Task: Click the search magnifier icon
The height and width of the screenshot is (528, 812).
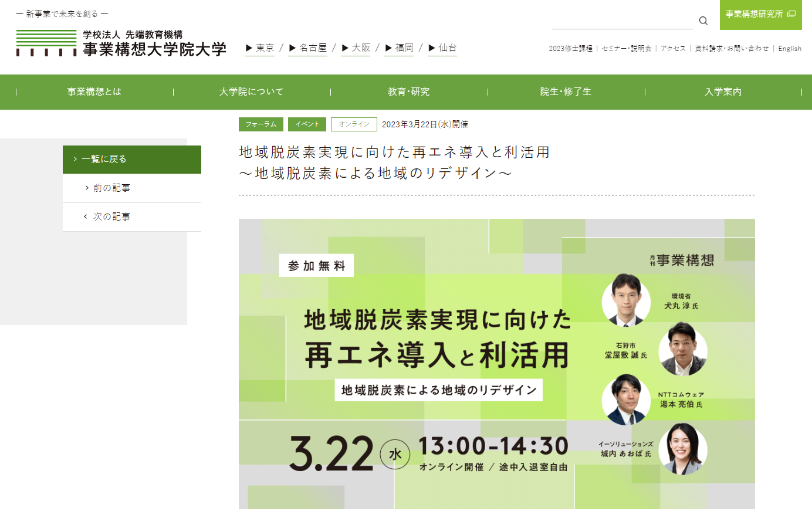Action: (703, 21)
